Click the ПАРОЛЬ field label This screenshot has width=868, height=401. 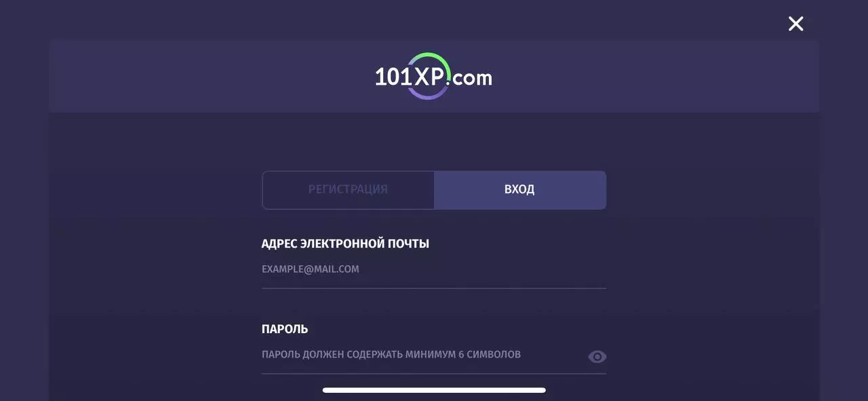point(285,329)
